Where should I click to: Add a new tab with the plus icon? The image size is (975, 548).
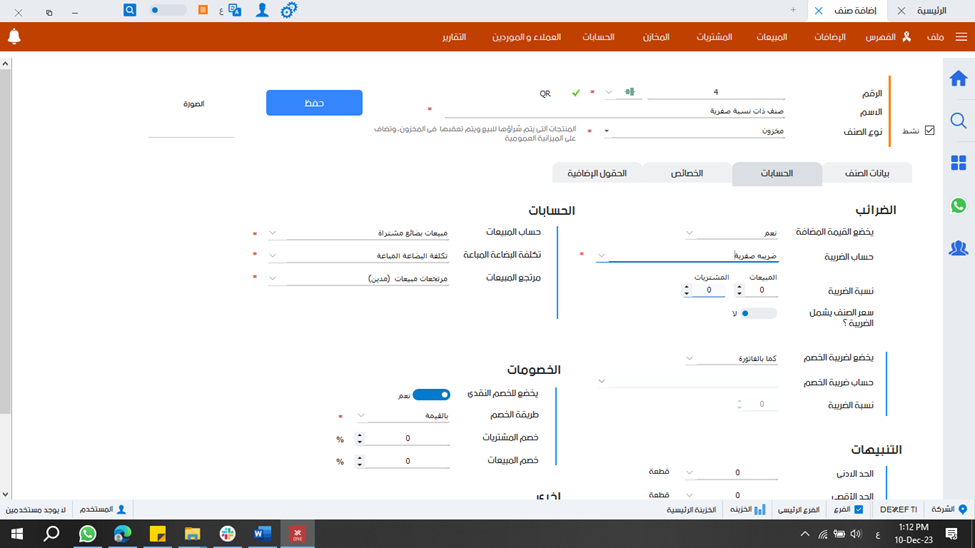tap(793, 10)
